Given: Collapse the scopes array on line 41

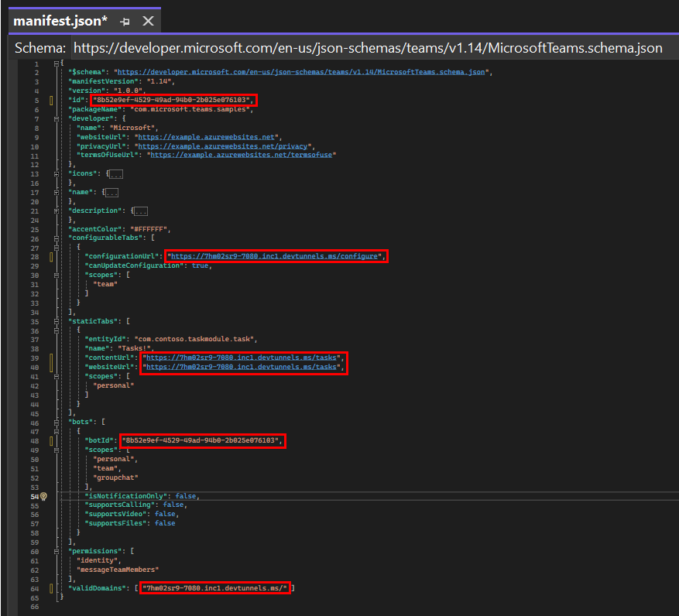Looking at the screenshot, I should coord(57,377).
